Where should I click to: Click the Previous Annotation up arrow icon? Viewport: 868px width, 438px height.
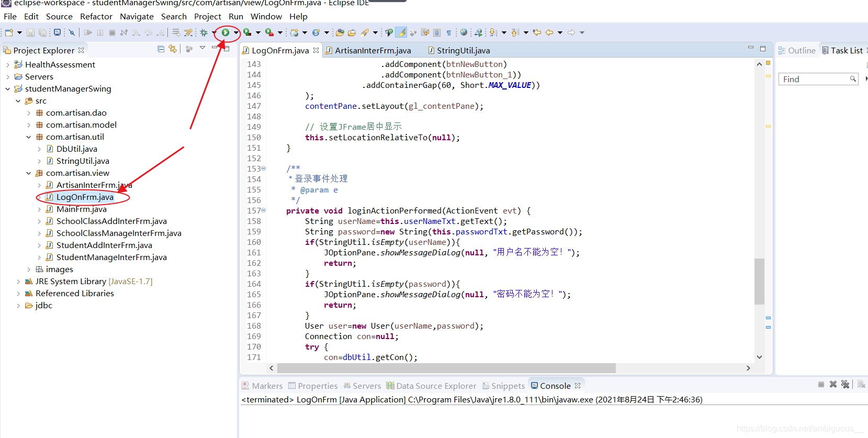514,32
